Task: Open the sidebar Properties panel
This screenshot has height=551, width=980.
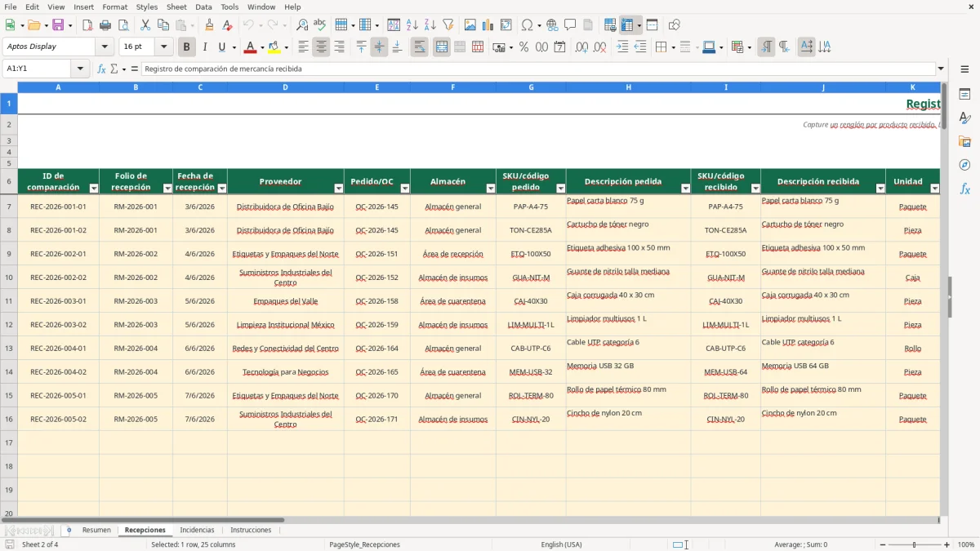Action: pyautogui.click(x=964, y=95)
